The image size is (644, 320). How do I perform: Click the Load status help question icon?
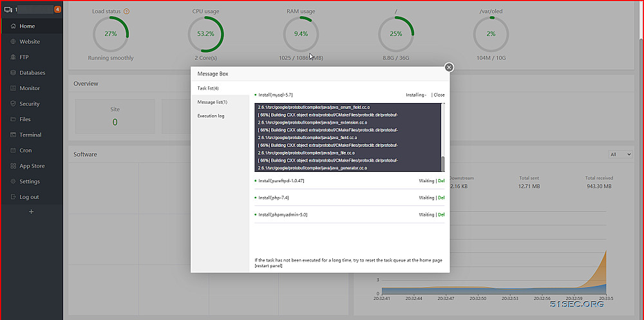[126, 12]
